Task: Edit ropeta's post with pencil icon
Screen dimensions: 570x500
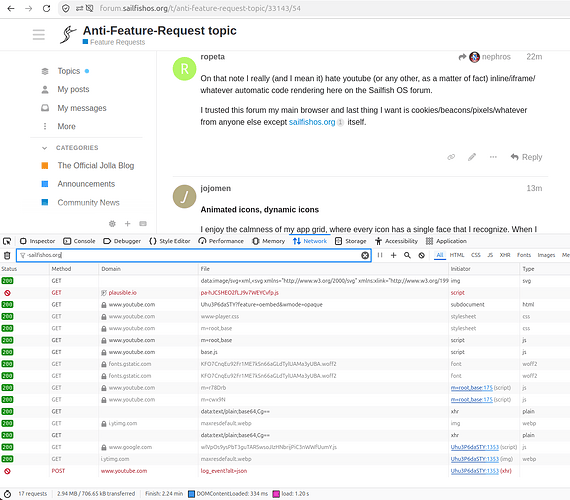Action: pyautogui.click(x=472, y=157)
